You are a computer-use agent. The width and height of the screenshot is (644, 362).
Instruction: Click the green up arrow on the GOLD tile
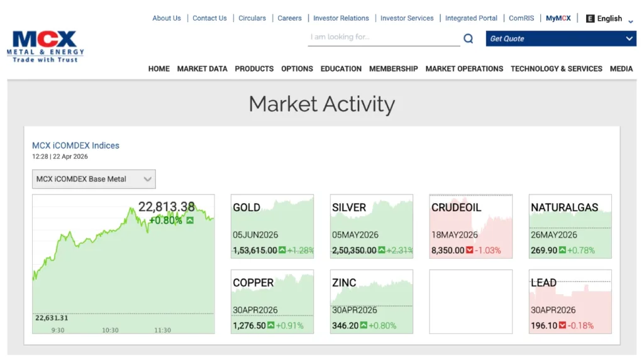coord(282,251)
